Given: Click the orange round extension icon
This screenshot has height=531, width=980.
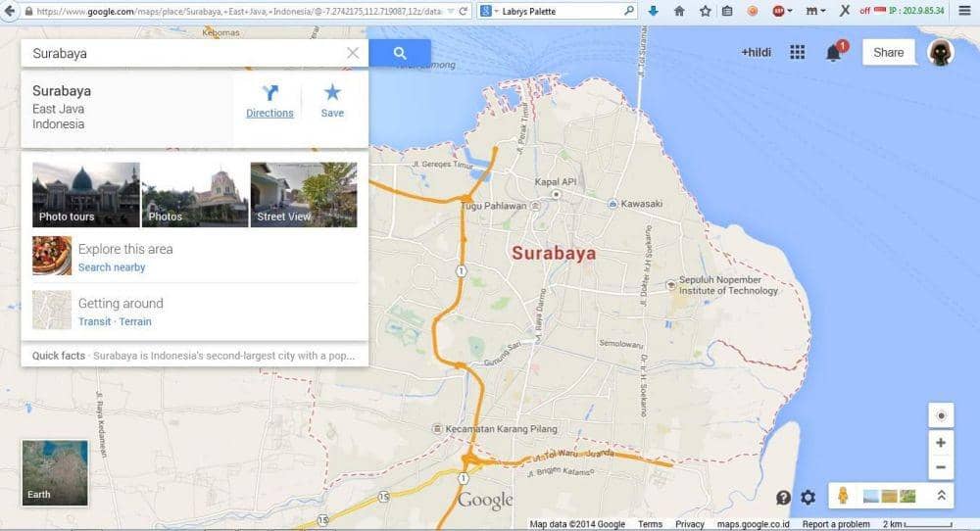Looking at the screenshot, I should [x=753, y=11].
